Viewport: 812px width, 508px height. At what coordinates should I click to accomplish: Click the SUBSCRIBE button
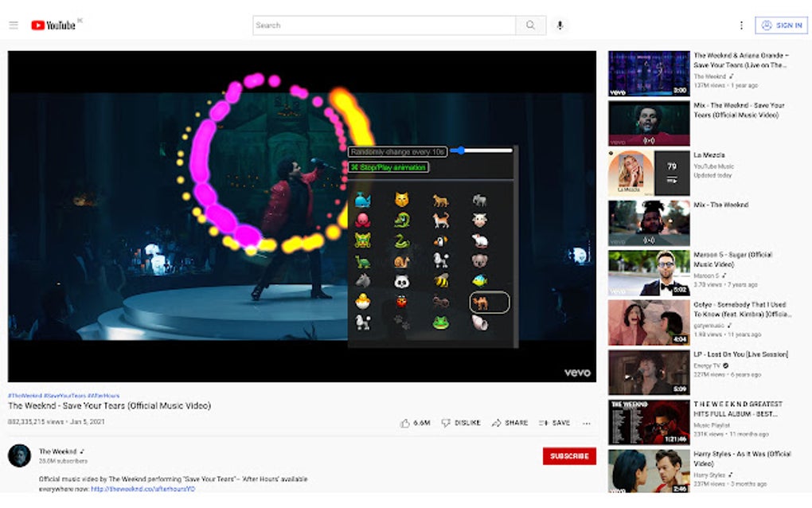coord(569,455)
